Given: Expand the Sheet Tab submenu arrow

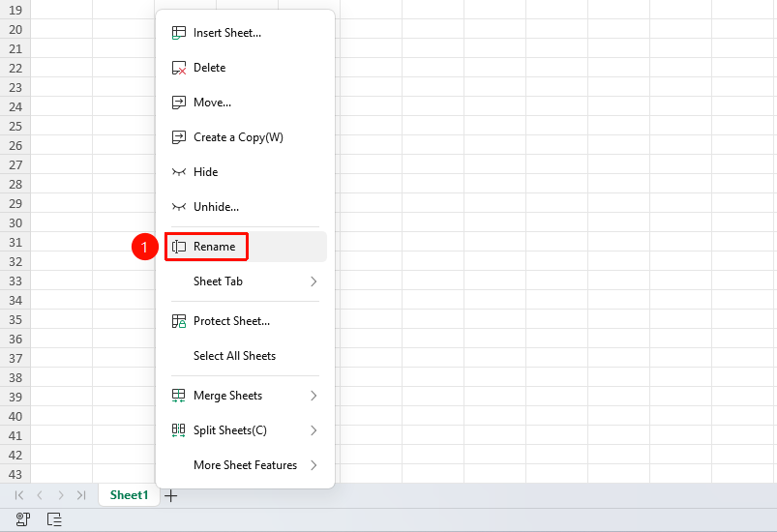Looking at the screenshot, I should coord(314,281).
